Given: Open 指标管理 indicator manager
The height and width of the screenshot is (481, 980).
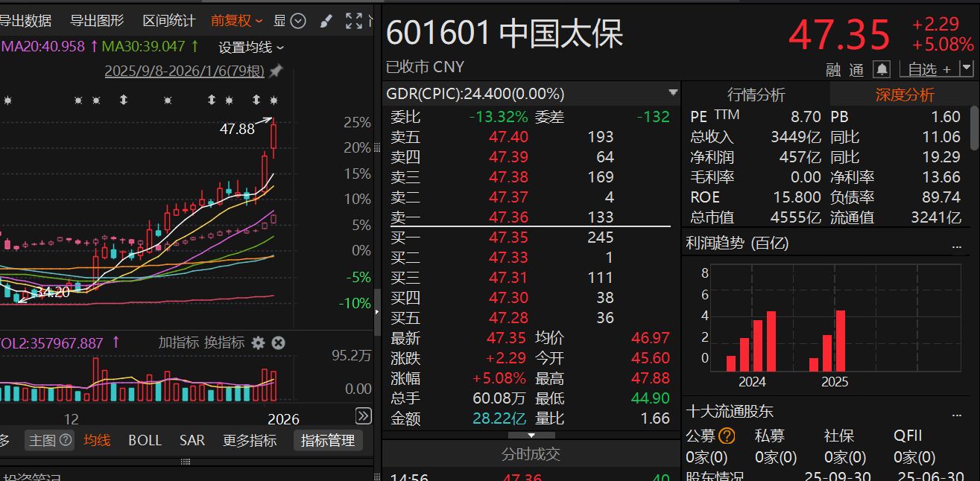Looking at the screenshot, I should (x=329, y=440).
